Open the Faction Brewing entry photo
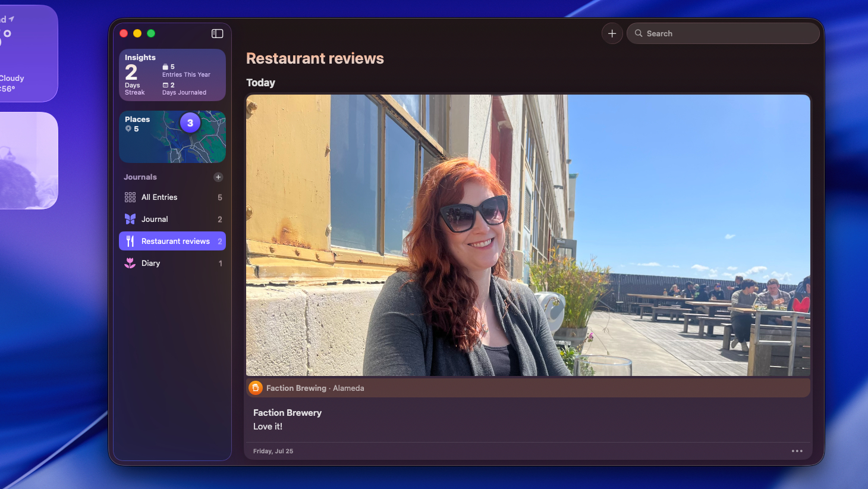 coord(528,235)
